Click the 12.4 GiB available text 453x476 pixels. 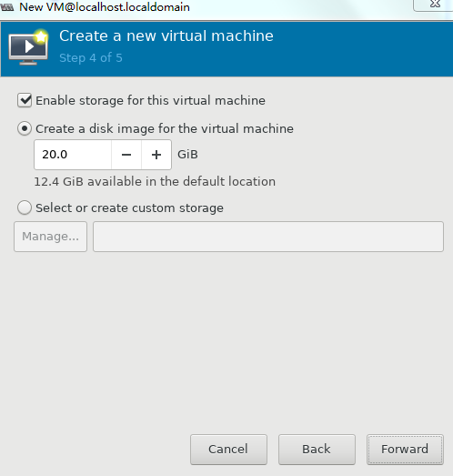coord(155,181)
